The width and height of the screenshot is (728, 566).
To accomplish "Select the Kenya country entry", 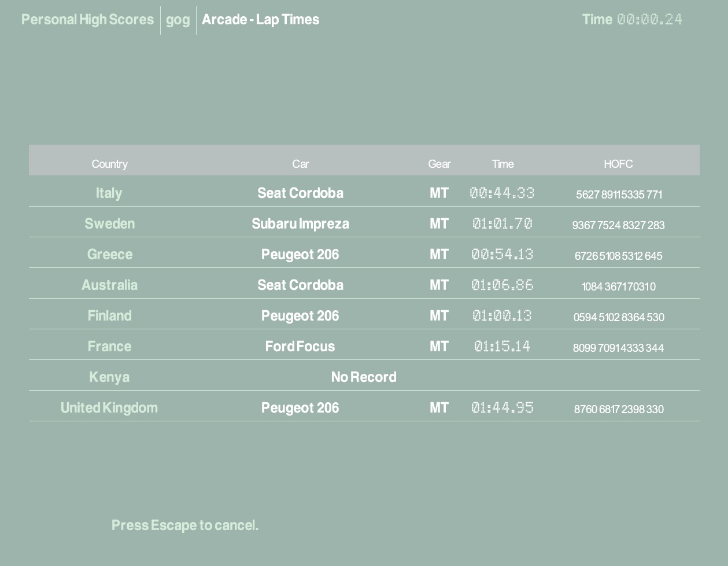I will coord(109,377).
